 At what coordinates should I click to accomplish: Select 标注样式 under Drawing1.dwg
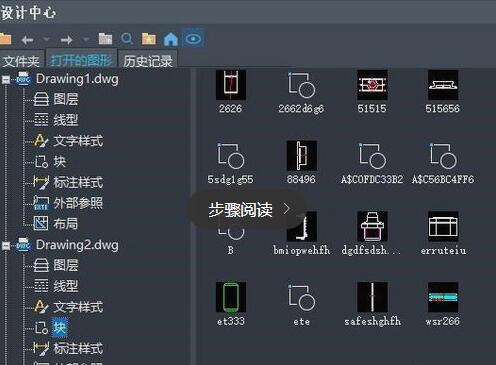click(x=78, y=183)
